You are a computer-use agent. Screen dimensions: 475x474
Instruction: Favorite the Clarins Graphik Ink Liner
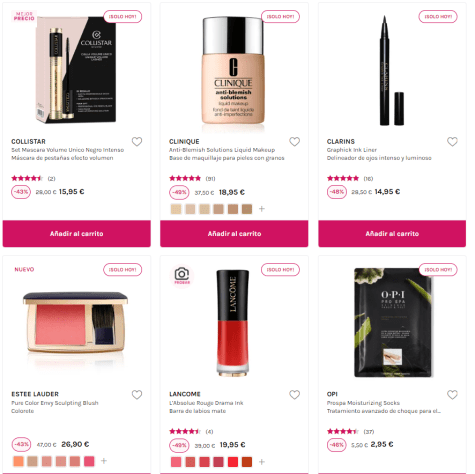tap(452, 142)
